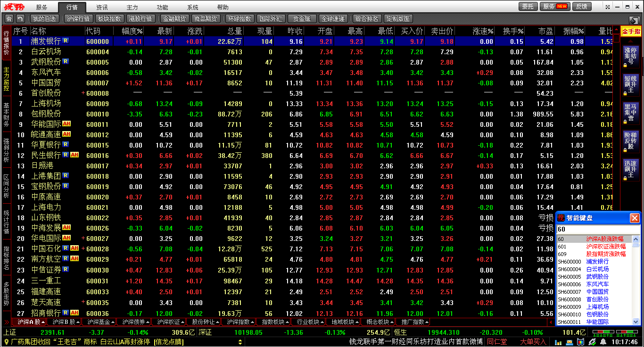Viewport: 644px width, 347px height.
Task: Select the 主力监控 left sidebar tab
Action: (6, 79)
